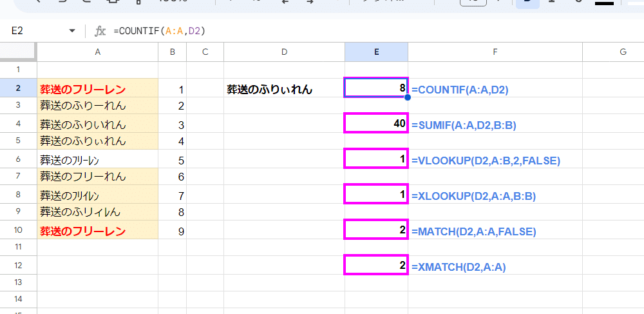Select row 9 header
This screenshot has height=314, width=644.
(x=19, y=211)
